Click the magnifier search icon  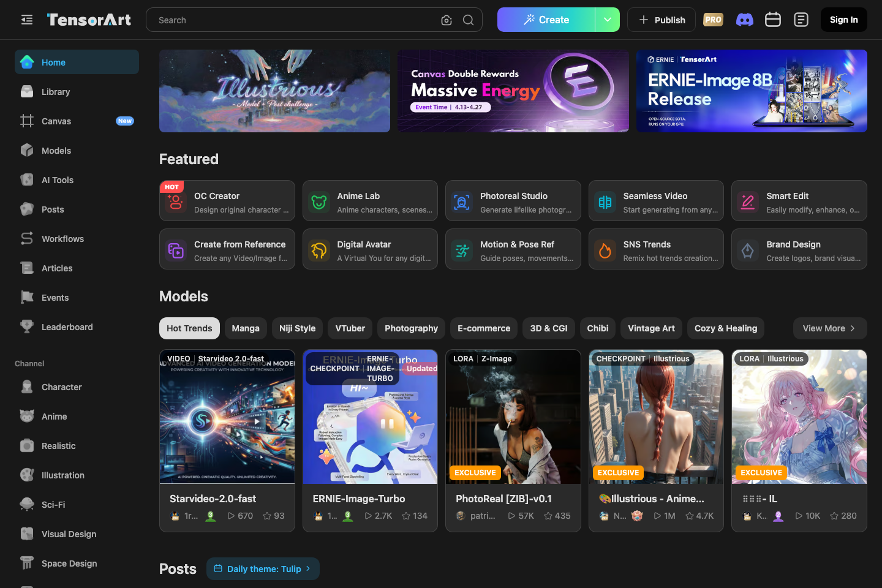pyautogui.click(x=468, y=20)
